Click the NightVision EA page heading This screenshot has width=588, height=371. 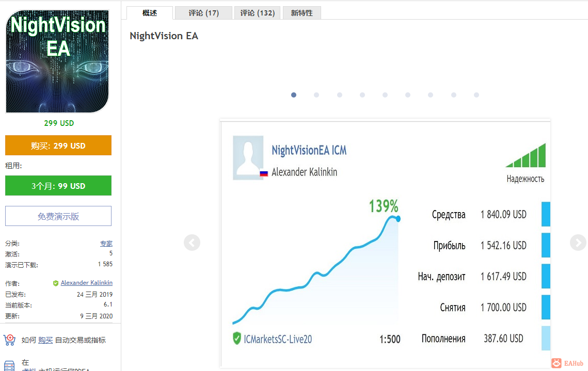click(x=164, y=36)
